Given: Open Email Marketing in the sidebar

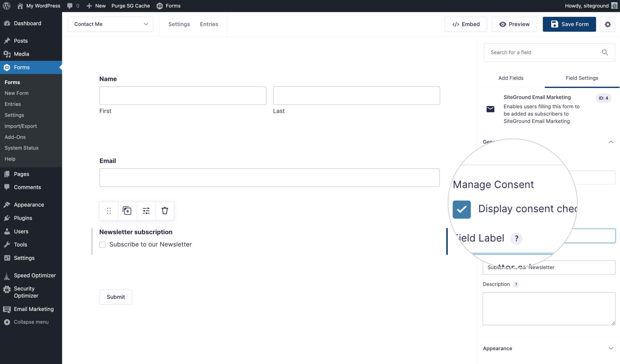Looking at the screenshot, I should [x=31, y=309].
